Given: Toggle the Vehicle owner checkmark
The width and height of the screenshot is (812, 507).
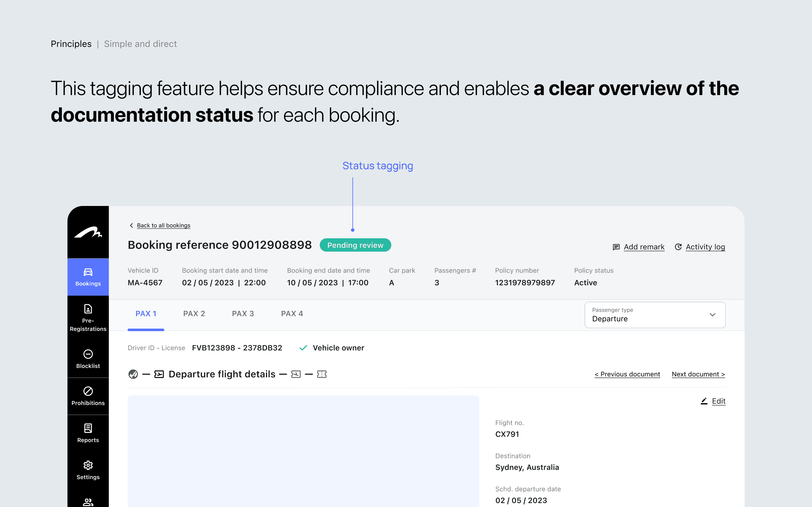Looking at the screenshot, I should 303,348.
